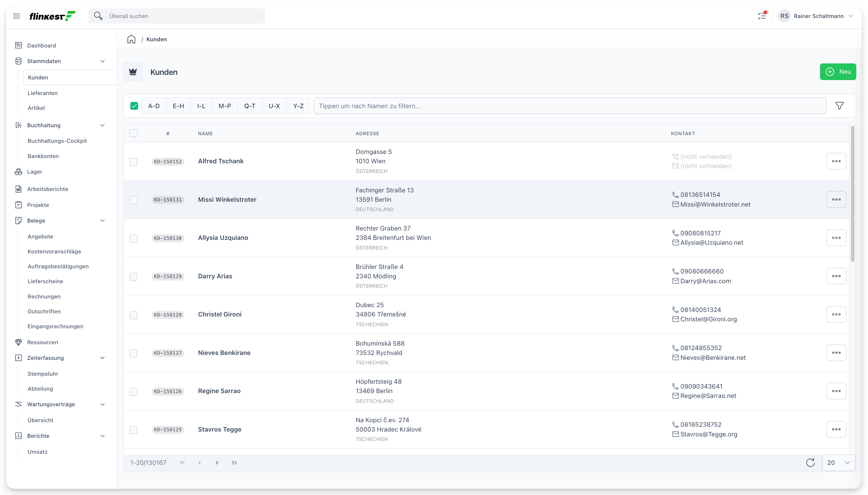The height and width of the screenshot is (495, 868).
Task: Click the Lager boxes icon
Action: [19, 172]
